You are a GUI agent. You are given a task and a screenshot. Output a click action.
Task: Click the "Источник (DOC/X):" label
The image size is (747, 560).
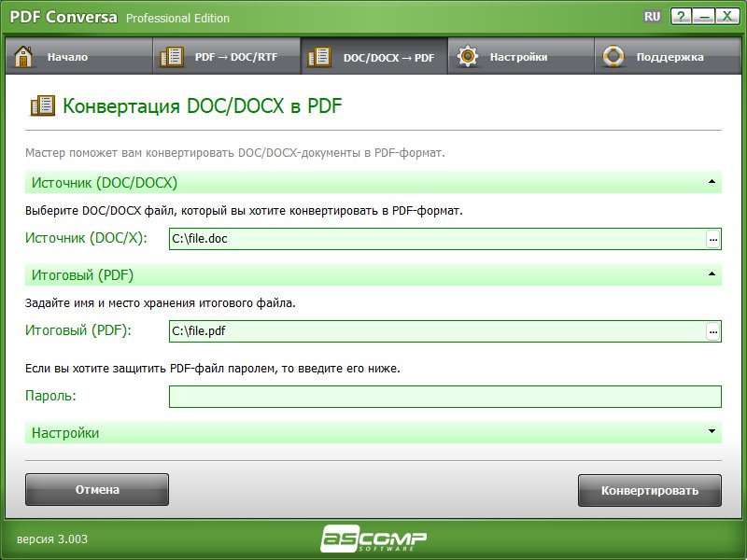[86, 238]
